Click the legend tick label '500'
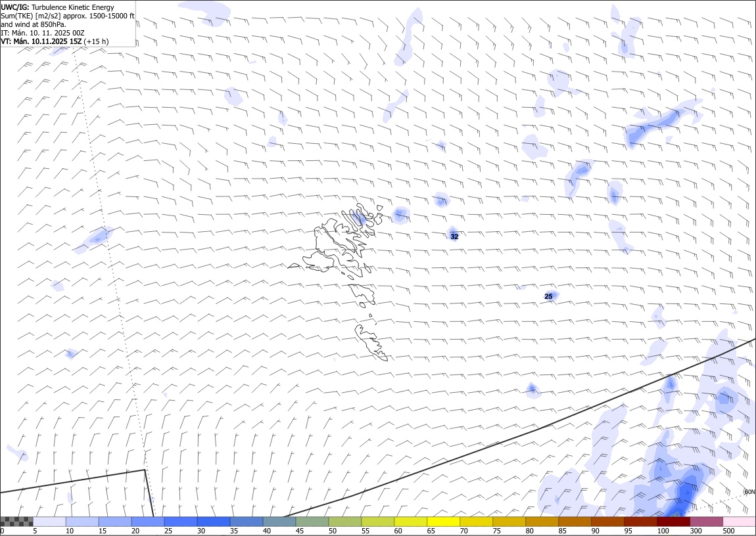The width and height of the screenshot is (756, 536). tap(728, 531)
